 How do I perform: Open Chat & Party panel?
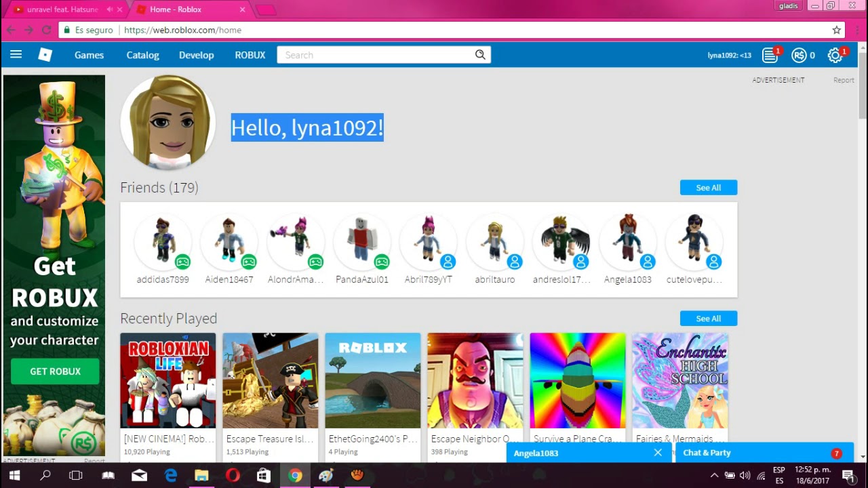coord(764,453)
